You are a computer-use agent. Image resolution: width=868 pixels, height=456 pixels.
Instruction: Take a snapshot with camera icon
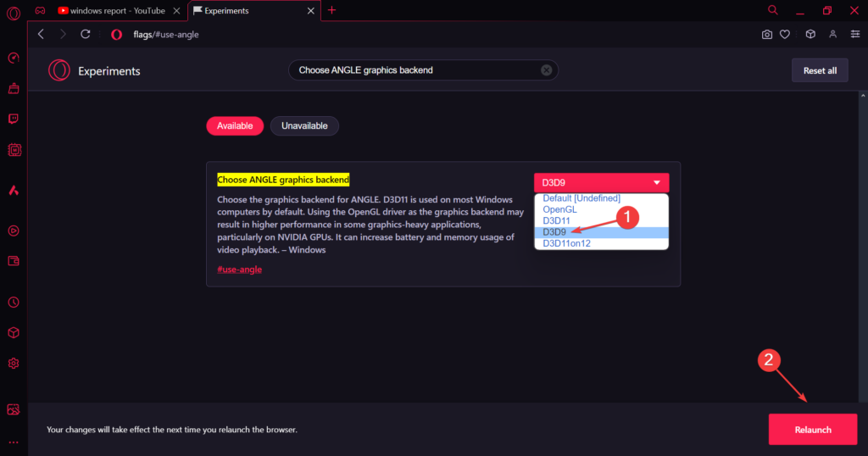(766, 34)
